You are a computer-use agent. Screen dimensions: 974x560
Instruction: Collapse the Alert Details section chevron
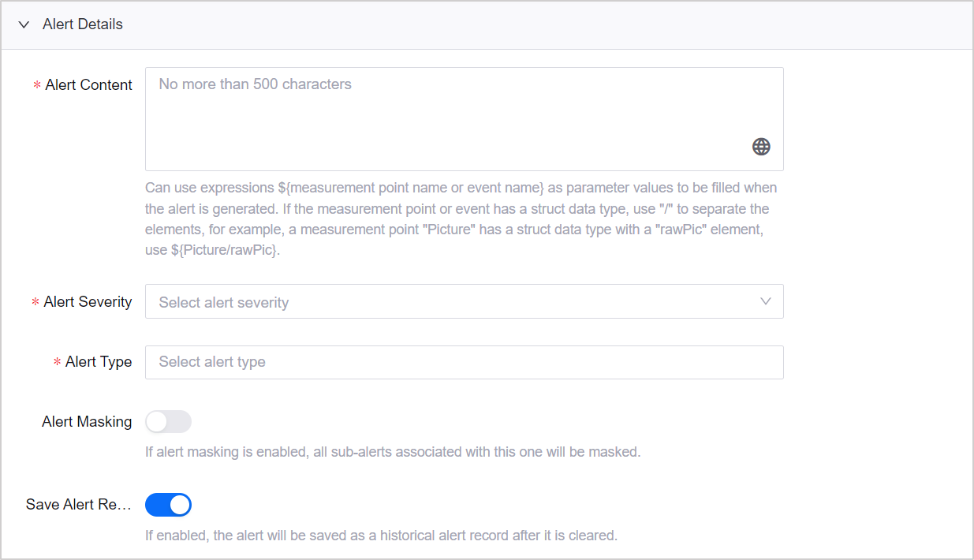point(24,24)
